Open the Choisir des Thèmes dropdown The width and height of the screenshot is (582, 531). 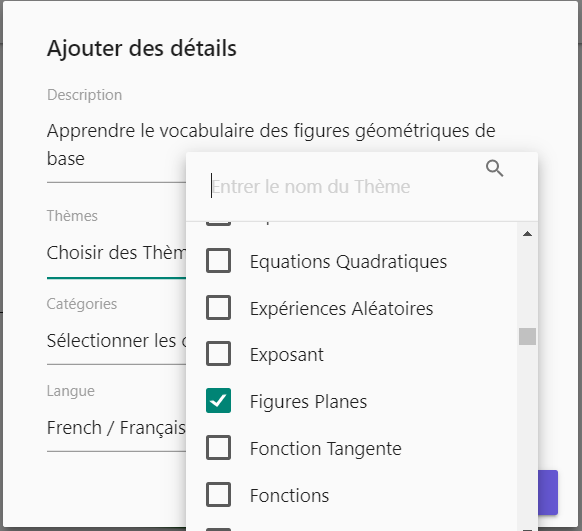pos(116,253)
